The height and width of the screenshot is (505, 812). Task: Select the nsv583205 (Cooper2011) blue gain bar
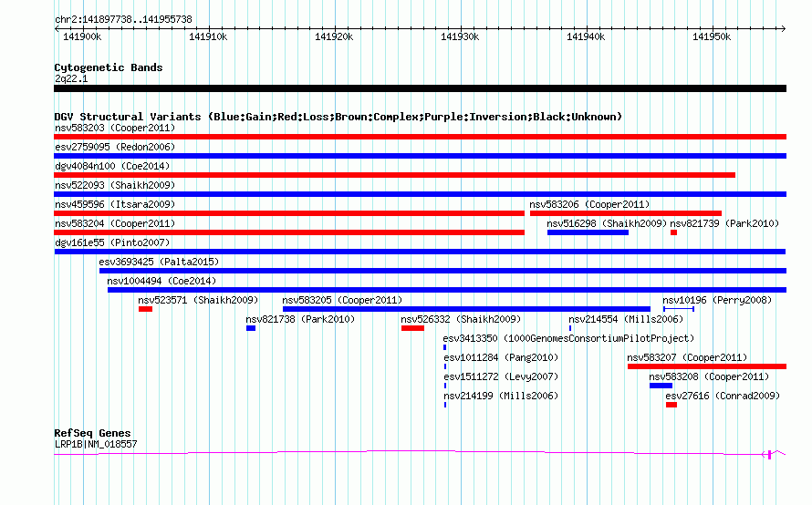[x=466, y=309]
